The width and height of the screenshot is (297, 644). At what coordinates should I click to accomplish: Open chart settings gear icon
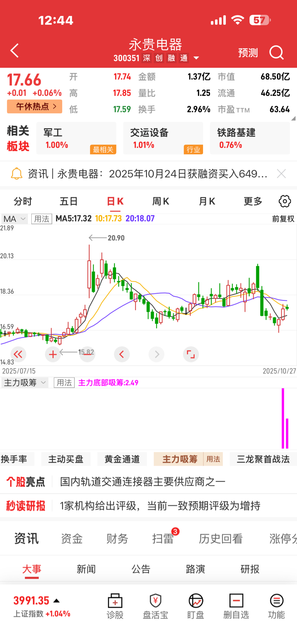(285, 201)
